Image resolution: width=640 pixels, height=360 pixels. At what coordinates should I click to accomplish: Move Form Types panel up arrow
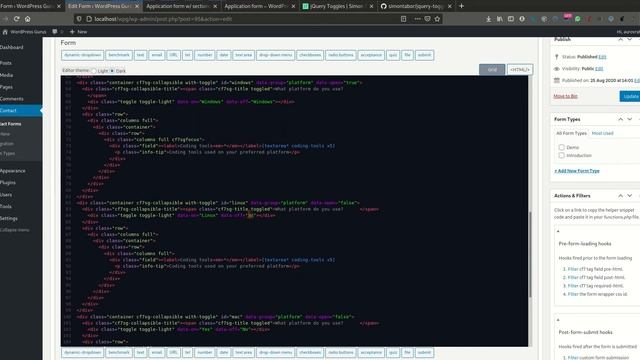(620, 119)
